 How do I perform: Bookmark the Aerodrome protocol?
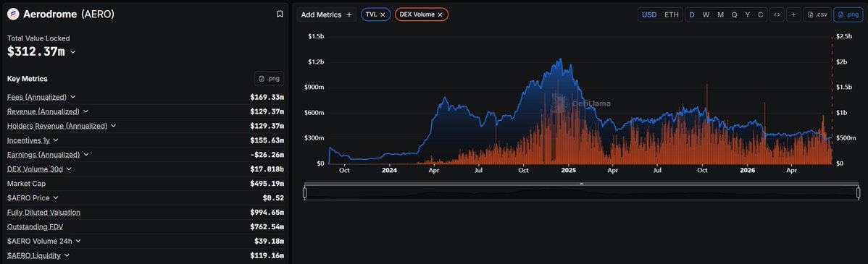[280, 14]
